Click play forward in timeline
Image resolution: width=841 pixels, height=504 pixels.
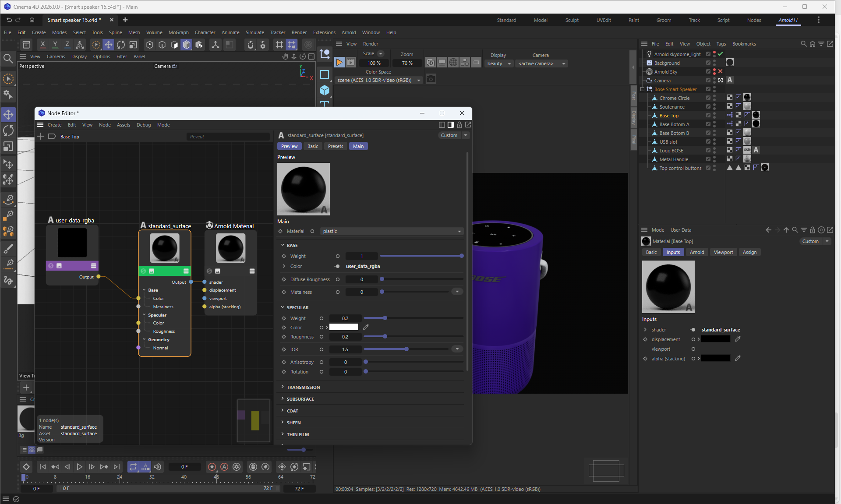[x=79, y=467]
